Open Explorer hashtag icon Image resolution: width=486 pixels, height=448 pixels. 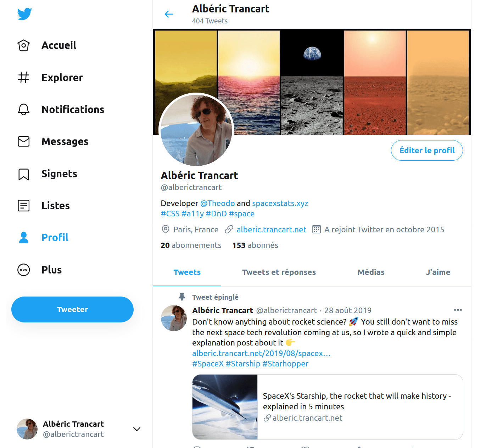[24, 77]
